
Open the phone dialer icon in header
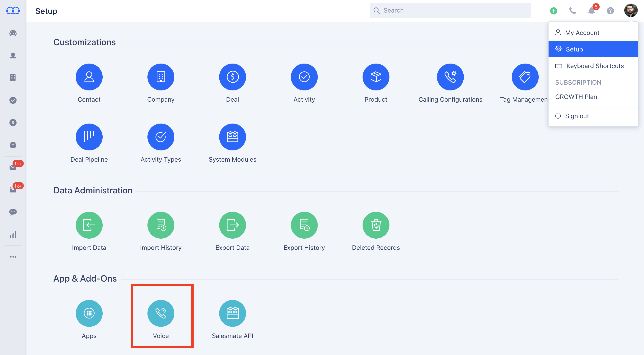click(x=573, y=11)
